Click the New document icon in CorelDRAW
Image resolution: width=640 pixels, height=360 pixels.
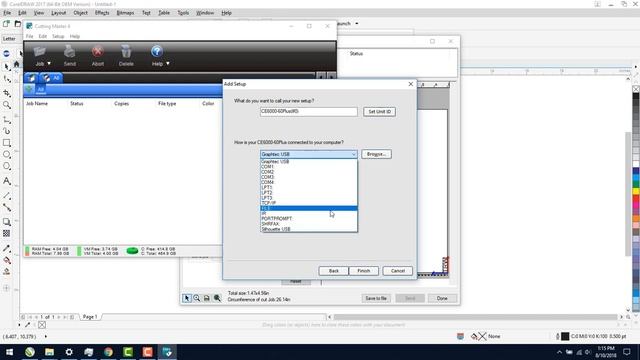(x=6, y=24)
